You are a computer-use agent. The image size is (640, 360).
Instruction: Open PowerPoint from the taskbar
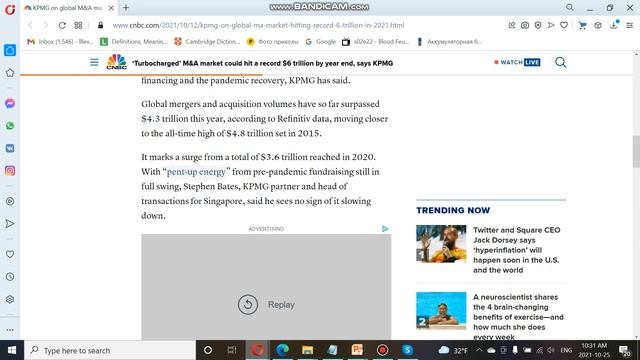pyautogui.click(x=357, y=350)
